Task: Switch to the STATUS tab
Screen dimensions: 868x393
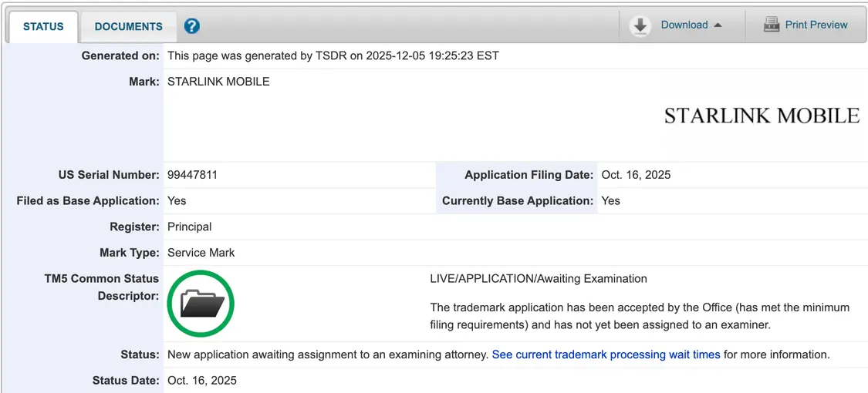Action: [x=43, y=26]
